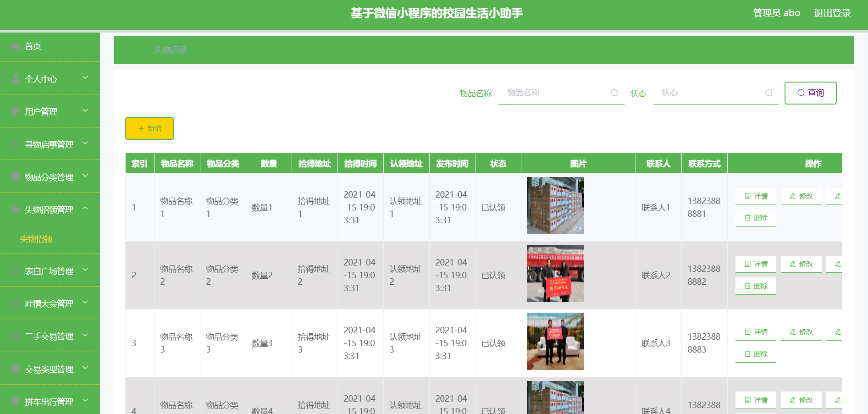Image resolution: width=868 pixels, height=414 pixels.
Task: Open the 用户管理 sidebar menu
Action: 50,111
